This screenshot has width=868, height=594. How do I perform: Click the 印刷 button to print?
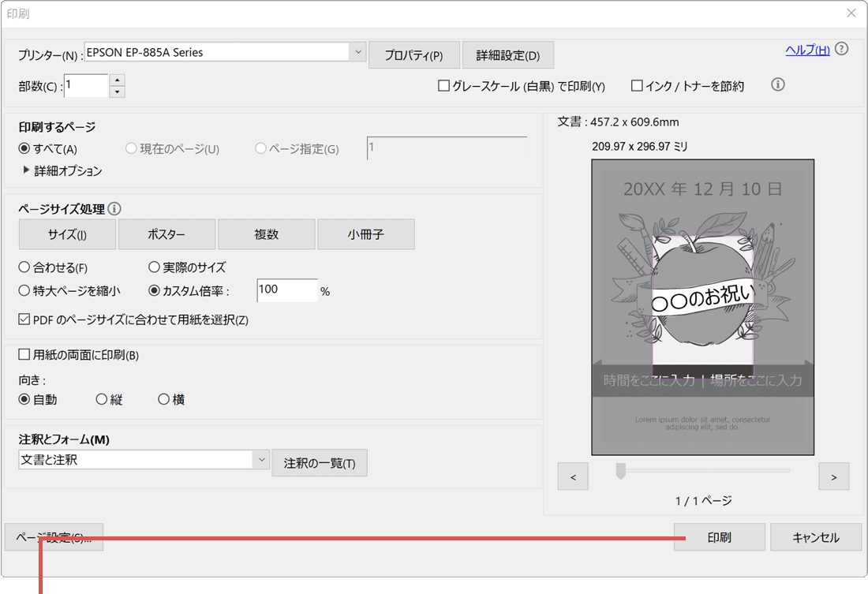coord(718,536)
